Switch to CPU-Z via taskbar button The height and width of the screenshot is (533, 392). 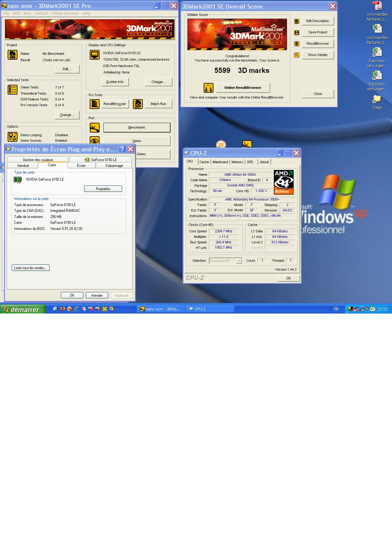210,309
